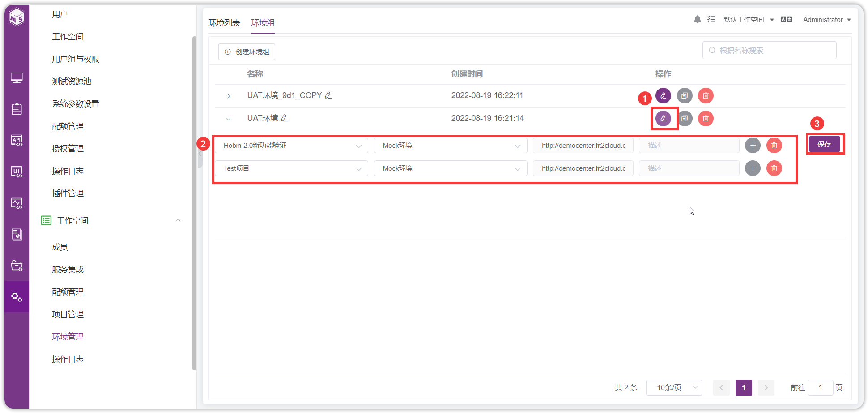Copy the UAT环境_9d1_COPY environment group
This screenshot has width=868, height=413.
(685, 95)
